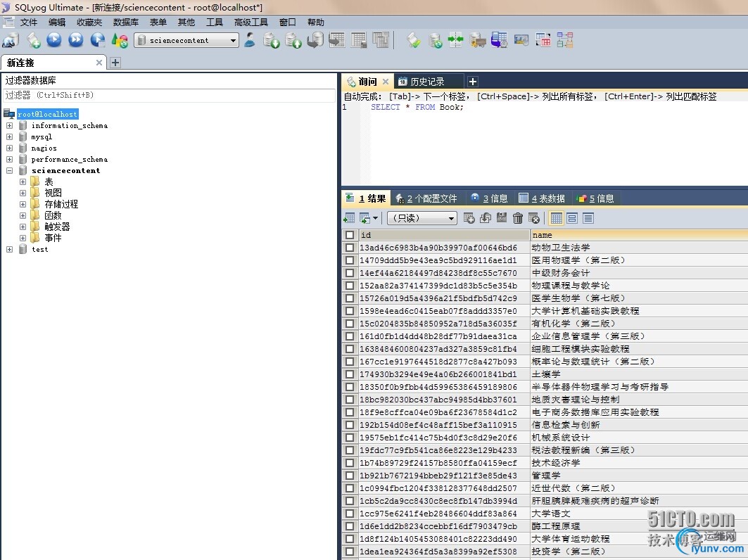Check the row for 技术经济学

(350, 463)
